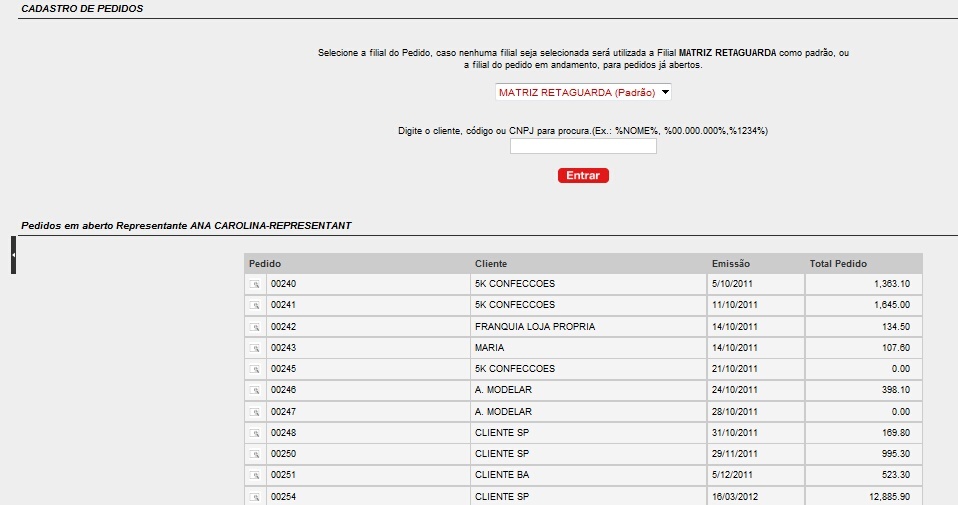Click total value 398.10
Image resolution: width=958 pixels, height=505 pixels.
[x=896, y=390]
